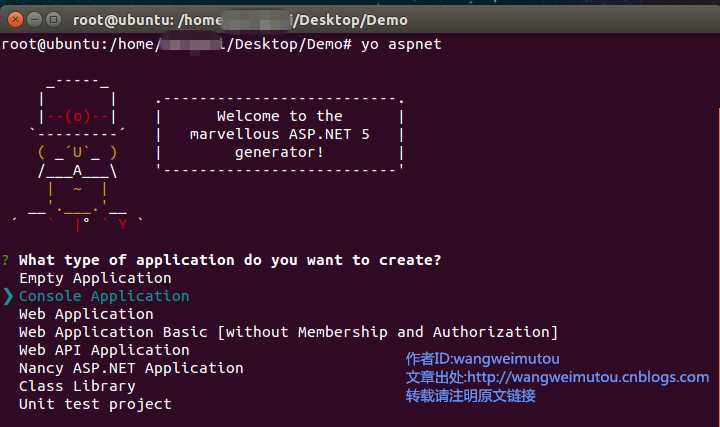
Task: Select Class Library option
Action: [x=77, y=386]
